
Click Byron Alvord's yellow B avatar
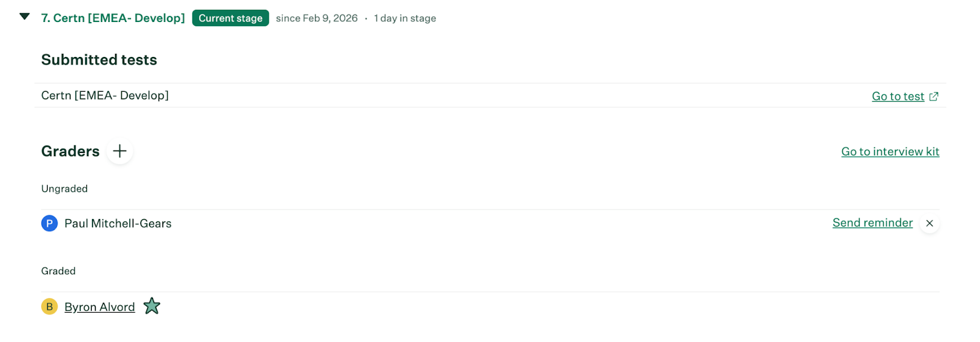50,307
